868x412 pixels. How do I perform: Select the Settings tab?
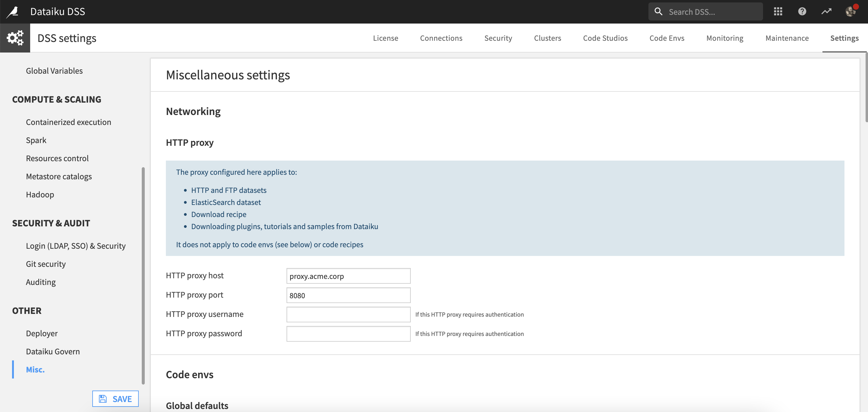point(844,38)
